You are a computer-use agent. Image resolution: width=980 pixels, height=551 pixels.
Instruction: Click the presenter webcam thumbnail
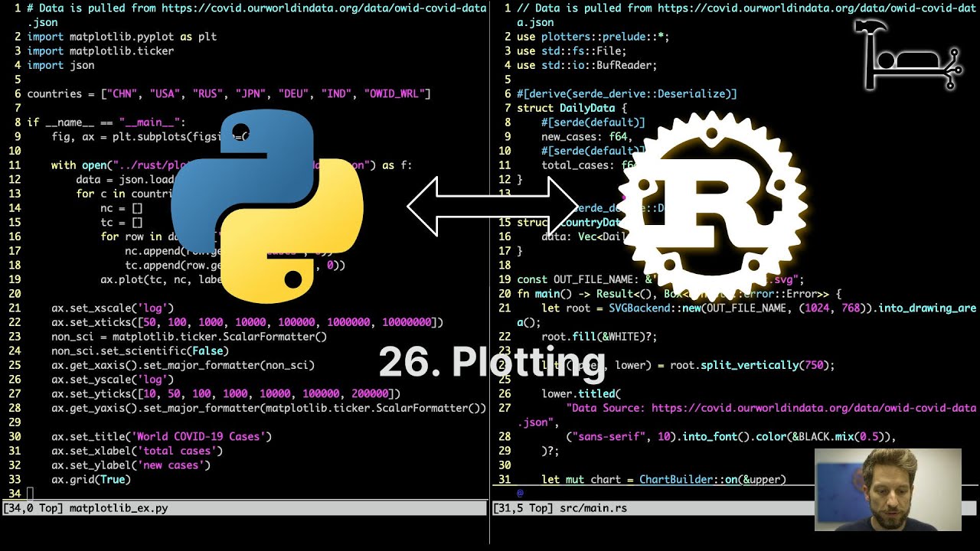point(888,489)
